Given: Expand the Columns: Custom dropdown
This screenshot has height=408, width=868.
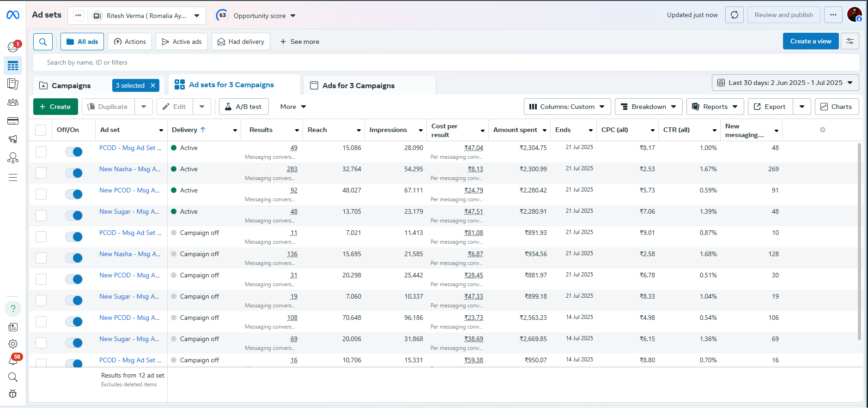Looking at the screenshot, I should (567, 107).
